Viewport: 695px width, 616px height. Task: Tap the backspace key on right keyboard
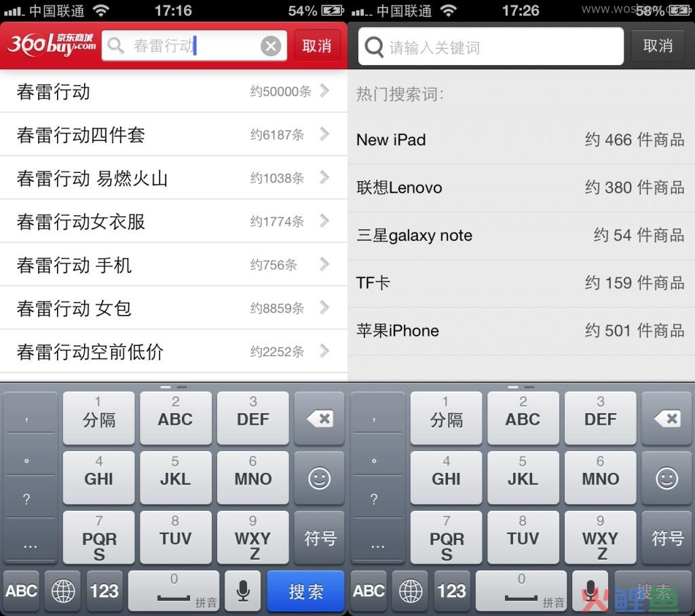click(x=666, y=418)
